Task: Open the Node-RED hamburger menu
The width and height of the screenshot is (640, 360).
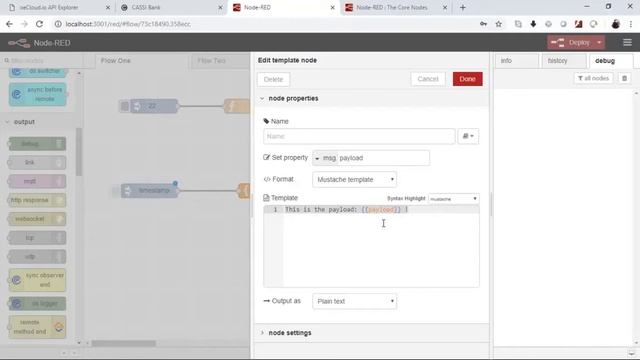Action: pos(627,42)
